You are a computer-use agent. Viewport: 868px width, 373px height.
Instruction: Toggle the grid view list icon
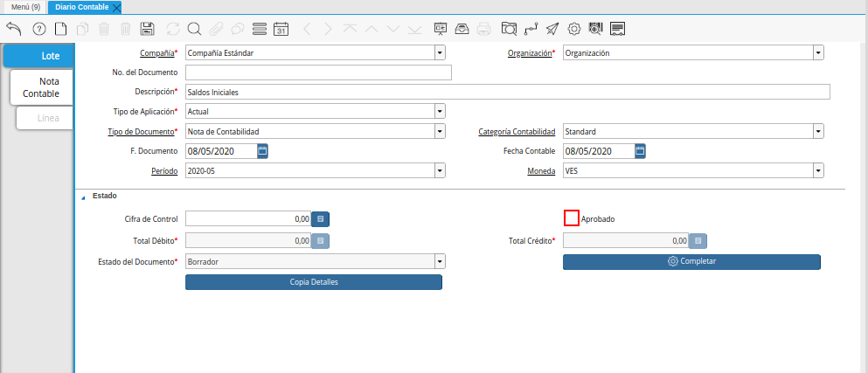pos(259,29)
